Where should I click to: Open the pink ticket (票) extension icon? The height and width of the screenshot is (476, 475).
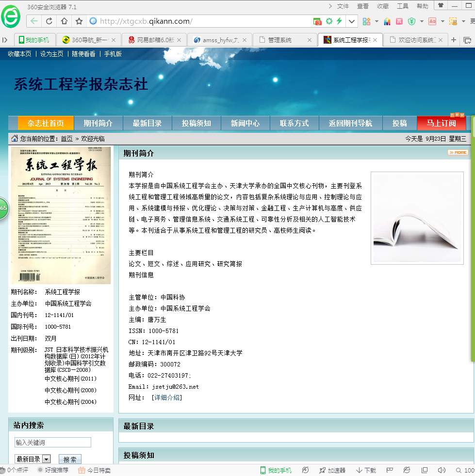[399, 21]
